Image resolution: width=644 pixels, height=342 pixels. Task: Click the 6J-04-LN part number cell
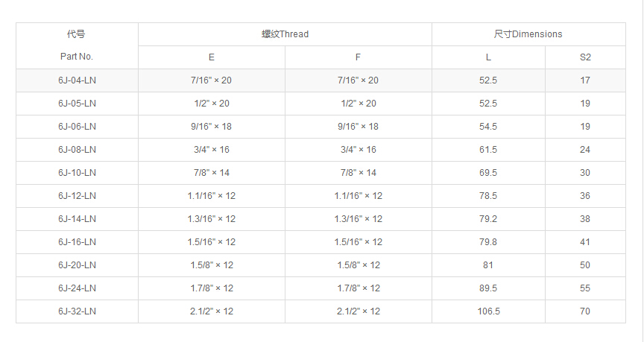77,80
